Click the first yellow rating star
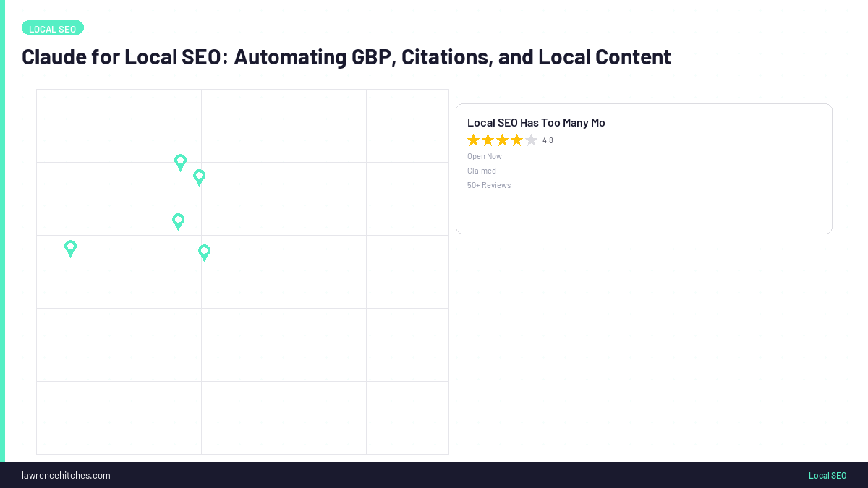 pos(473,140)
